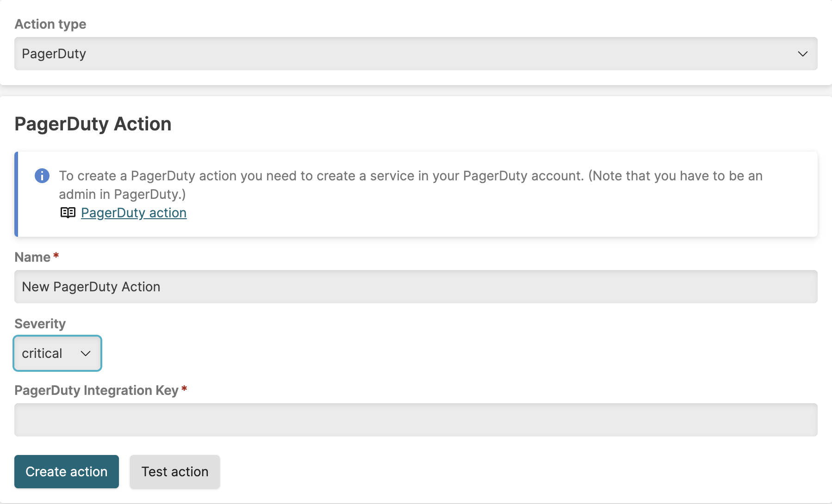Click the documentation book icon beside PagerDuty action

pos(68,213)
